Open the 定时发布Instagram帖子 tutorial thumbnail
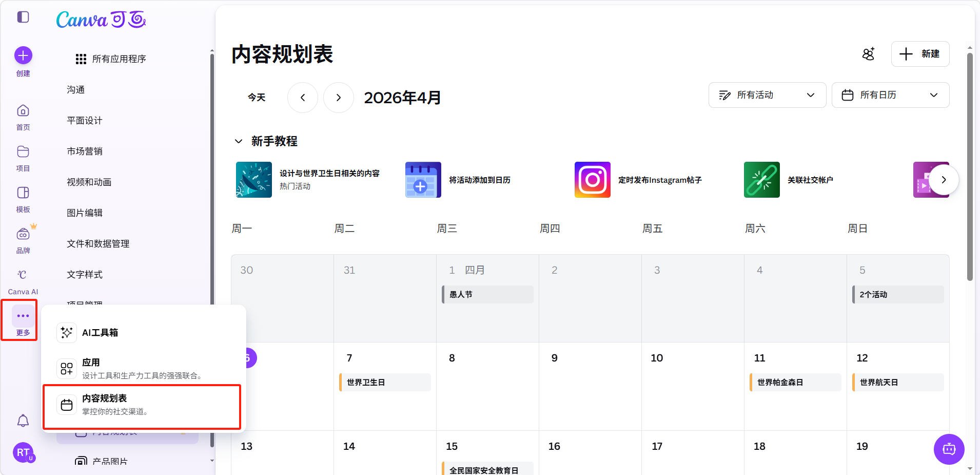980x475 pixels. [x=593, y=180]
